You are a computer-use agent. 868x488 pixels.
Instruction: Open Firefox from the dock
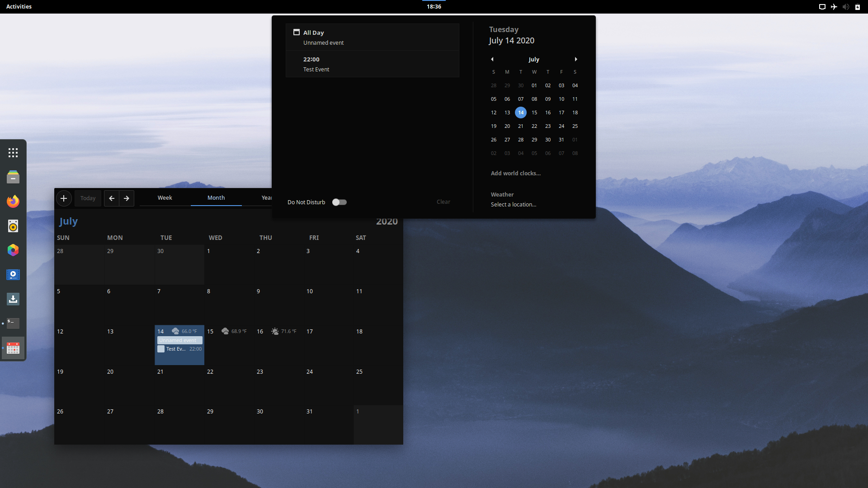click(13, 202)
